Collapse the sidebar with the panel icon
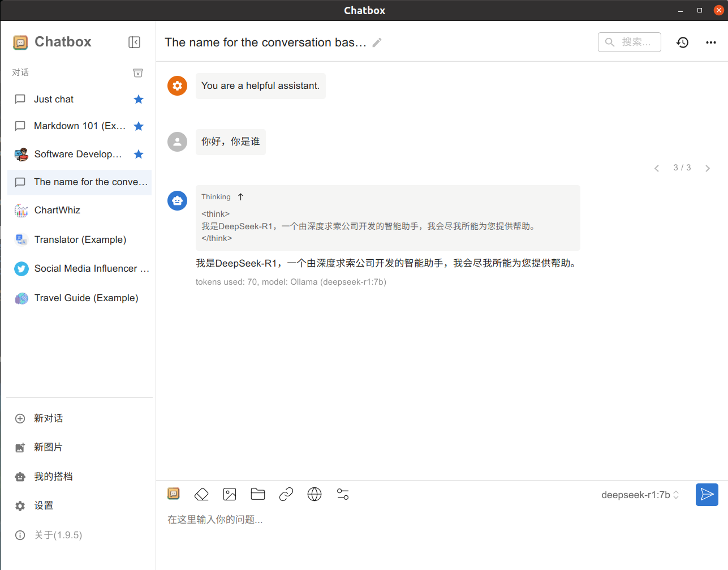728x570 pixels. tap(134, 42)
